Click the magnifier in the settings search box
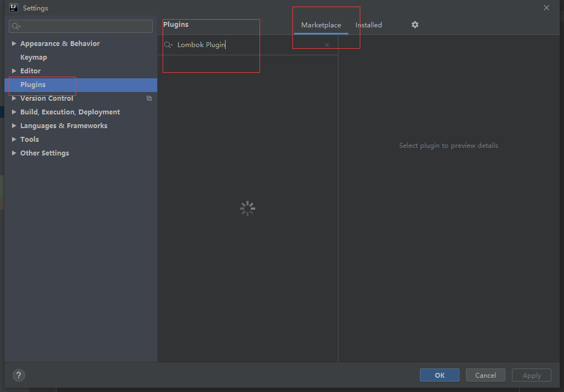Image resolution: width=564 pixels, height=392 pixels. (x=15, y=26)
